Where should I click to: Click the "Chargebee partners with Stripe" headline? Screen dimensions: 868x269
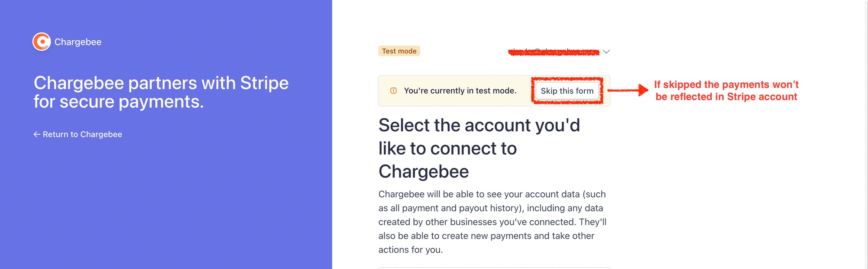pos(161,83)
